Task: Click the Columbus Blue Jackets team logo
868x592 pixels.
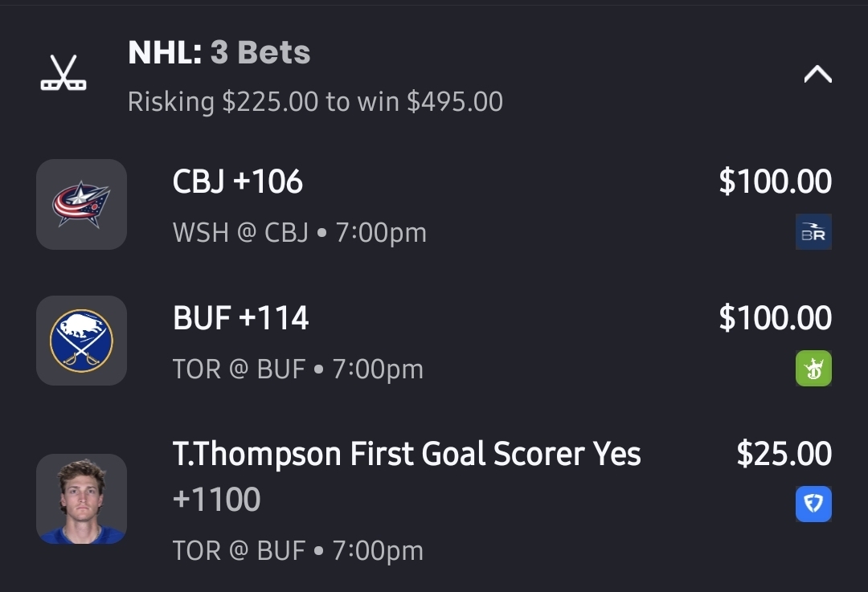Action: tap(81, 204)
